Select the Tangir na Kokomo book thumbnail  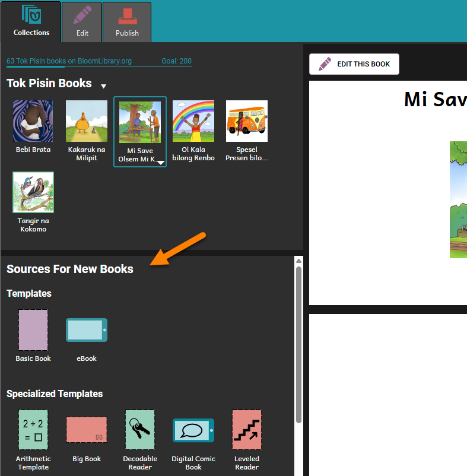click(x=33, y=192)
